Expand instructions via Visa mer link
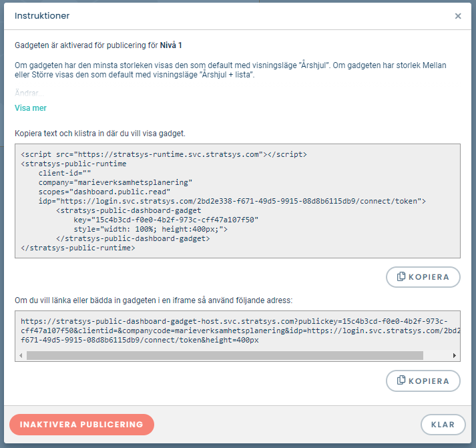This screenshot has width=476, height=448. tap(30, 108)
